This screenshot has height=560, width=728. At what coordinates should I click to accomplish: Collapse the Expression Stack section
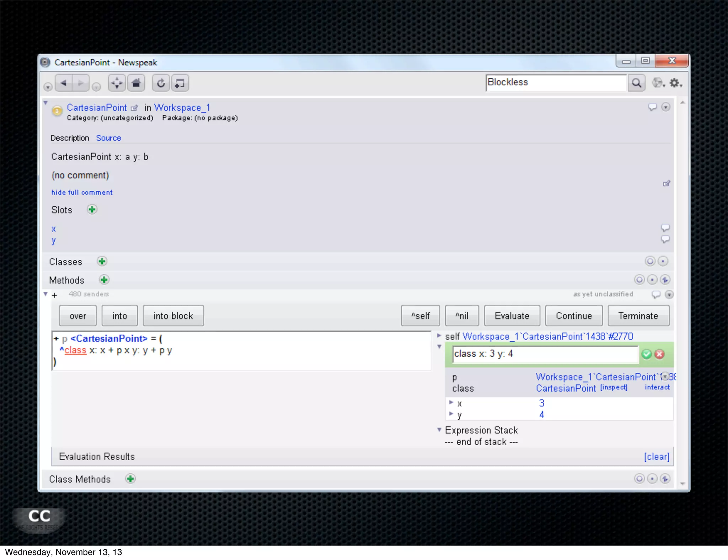439,430
